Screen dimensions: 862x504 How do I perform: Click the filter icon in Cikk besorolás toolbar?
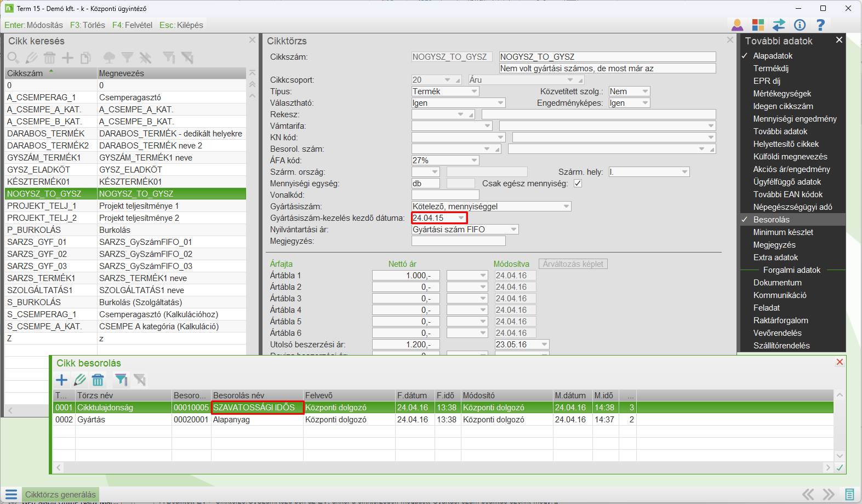[x=121, y=380]
